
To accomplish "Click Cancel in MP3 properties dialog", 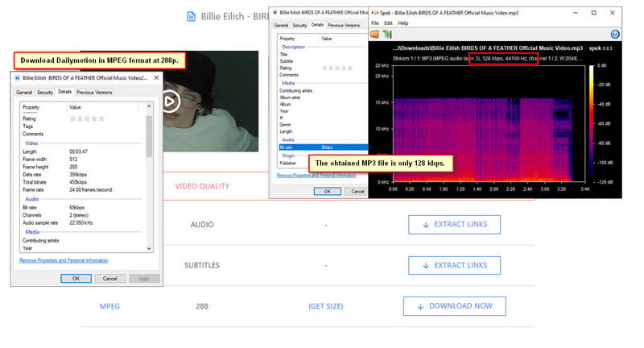I will click(x=357, y=191).
